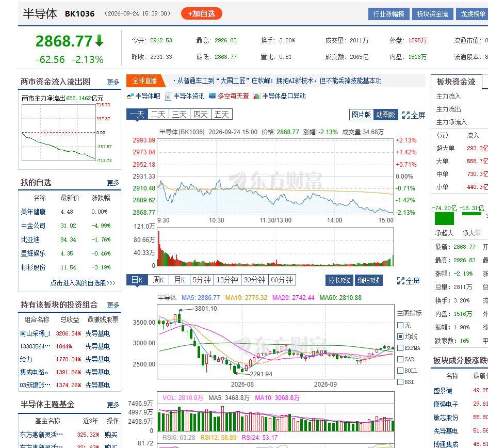Open 盛景微 in constituent stocks list
Viewport: 488px width, 448px height.
[x=443, y=391]
